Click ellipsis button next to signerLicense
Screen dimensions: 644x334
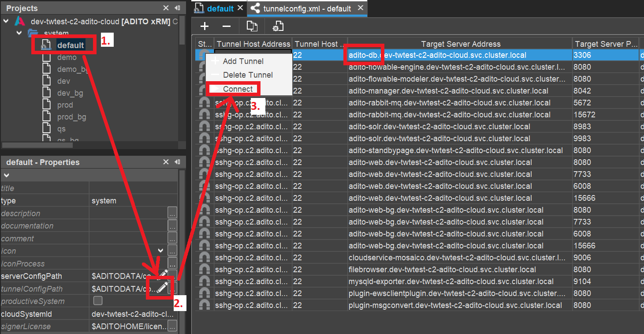[x=172, y=326]
